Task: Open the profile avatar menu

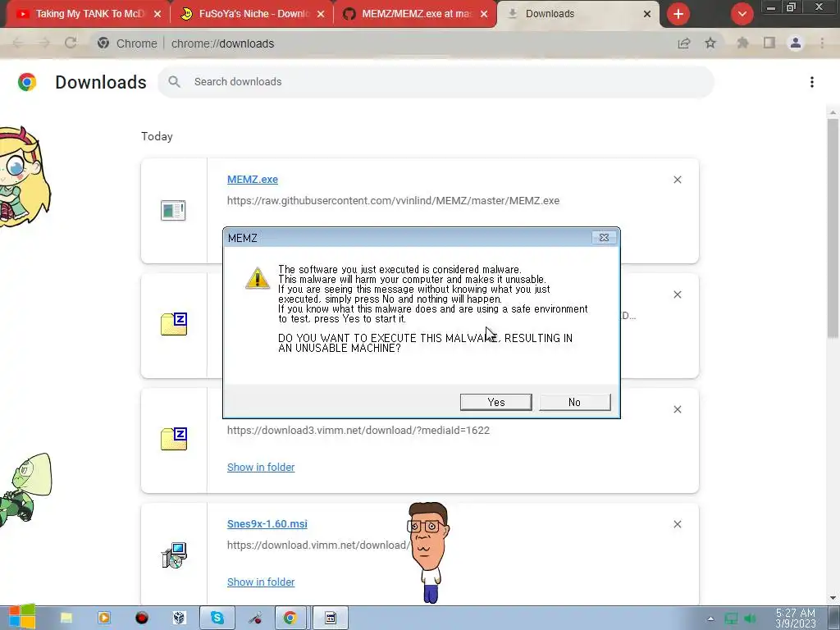Action: click(796, 43)
